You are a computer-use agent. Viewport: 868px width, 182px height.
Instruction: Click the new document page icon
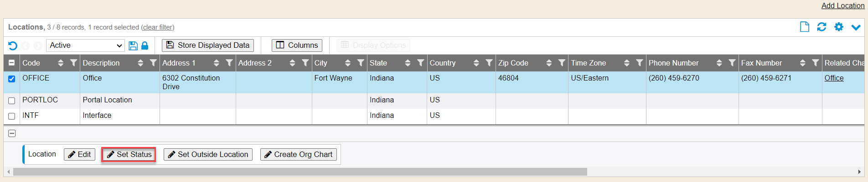point(805,27)
